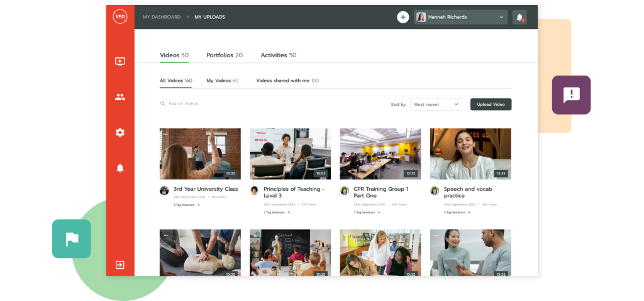Open chalkboard classroom video thumbnail
The width and height of the screenshot is (644, 301).
click(x=290, y=253)
